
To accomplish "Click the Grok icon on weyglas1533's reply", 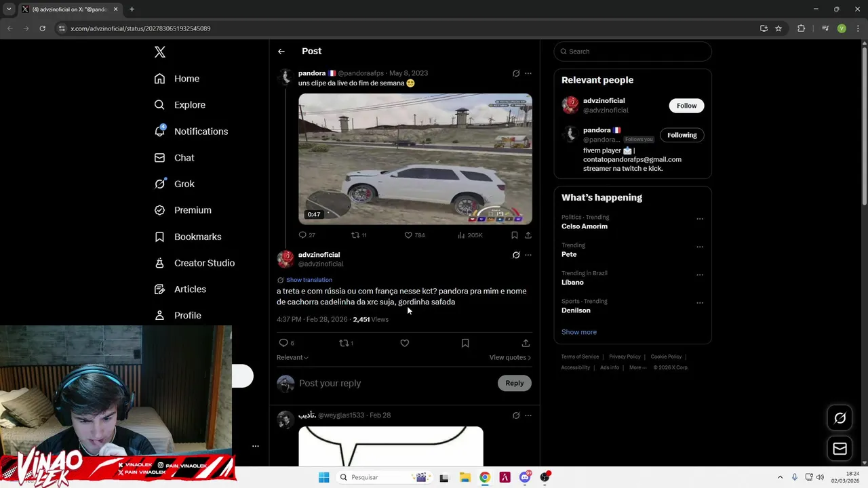I will pos(516,415).
